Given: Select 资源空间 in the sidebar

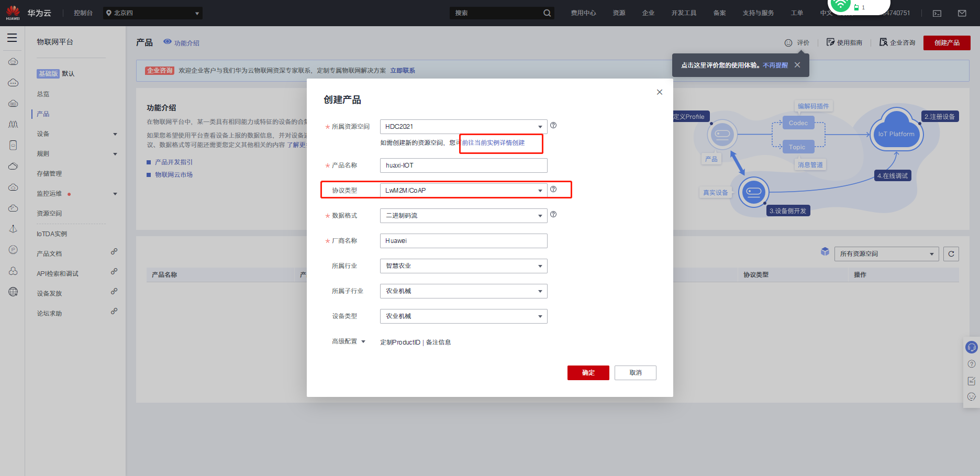Looking at the screenshot, I should point(49,214).
